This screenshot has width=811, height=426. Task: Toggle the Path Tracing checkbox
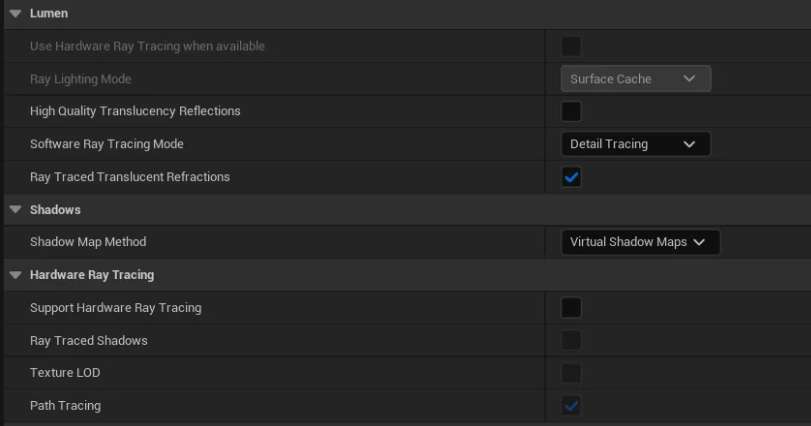pyautogui.click(x=571, y=405)
